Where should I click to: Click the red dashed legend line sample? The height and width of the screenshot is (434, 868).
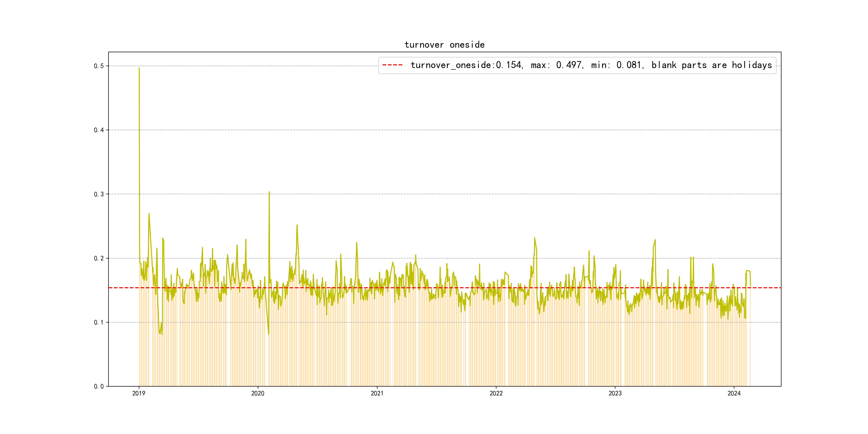392,65
